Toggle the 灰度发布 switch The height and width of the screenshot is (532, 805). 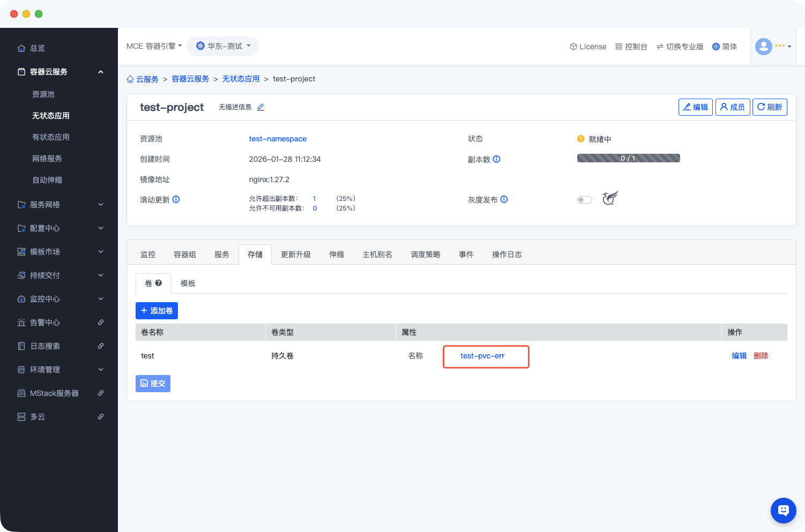584,200
